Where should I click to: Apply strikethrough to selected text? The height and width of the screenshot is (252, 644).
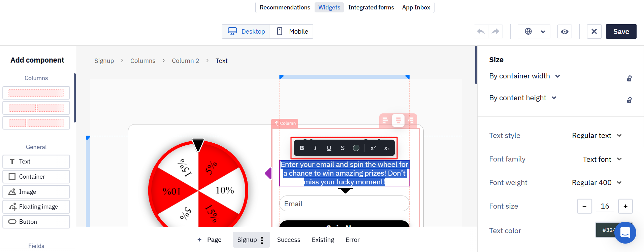coord(343,148)
